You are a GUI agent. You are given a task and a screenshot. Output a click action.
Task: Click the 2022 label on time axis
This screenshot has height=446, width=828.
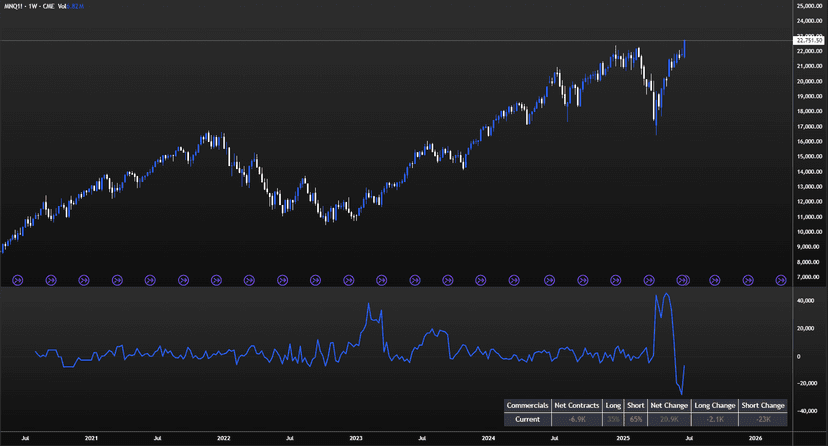(x=223, y=438)
